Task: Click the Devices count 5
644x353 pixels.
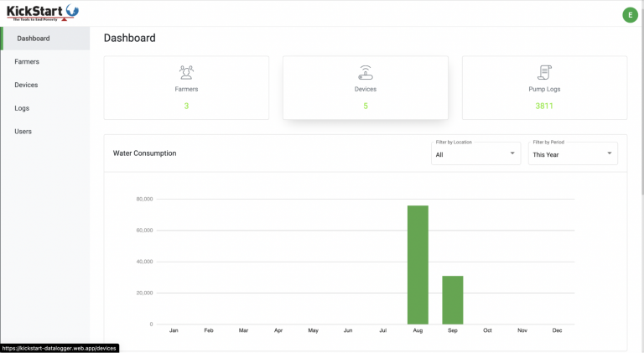Action: (366, 106)
